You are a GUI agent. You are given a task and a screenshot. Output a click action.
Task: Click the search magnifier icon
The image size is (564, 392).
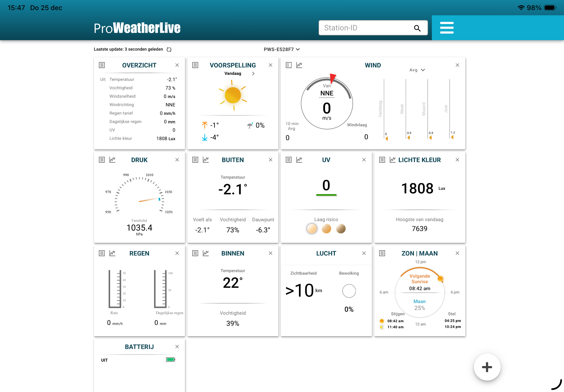(417, 28)
